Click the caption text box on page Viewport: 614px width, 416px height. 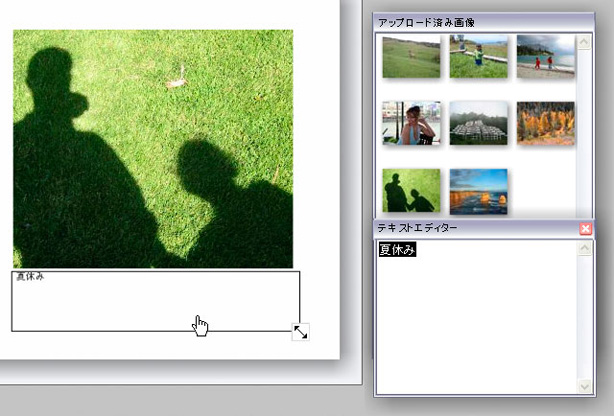(156, 301)
